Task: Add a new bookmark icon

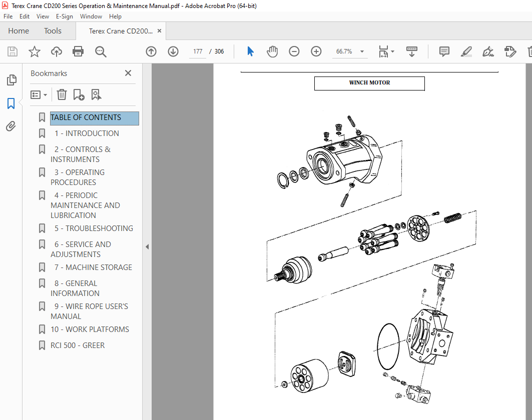Action: click(79, 94)
